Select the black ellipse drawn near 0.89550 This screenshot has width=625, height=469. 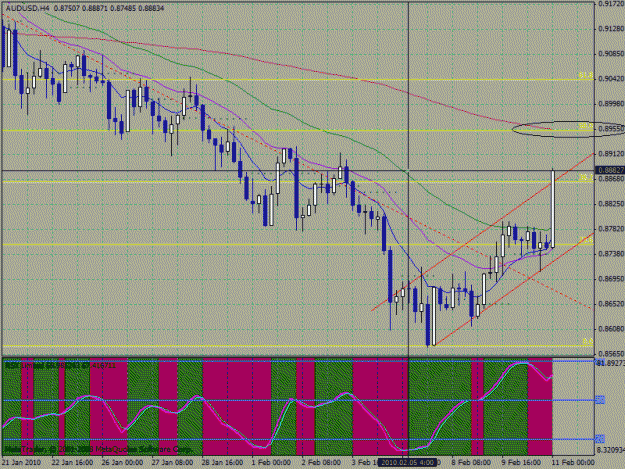point(568,129)
